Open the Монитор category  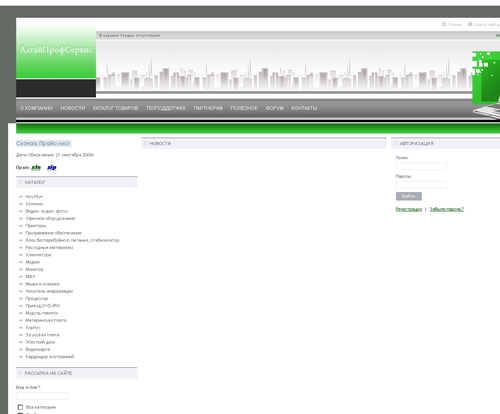(35, 269)
